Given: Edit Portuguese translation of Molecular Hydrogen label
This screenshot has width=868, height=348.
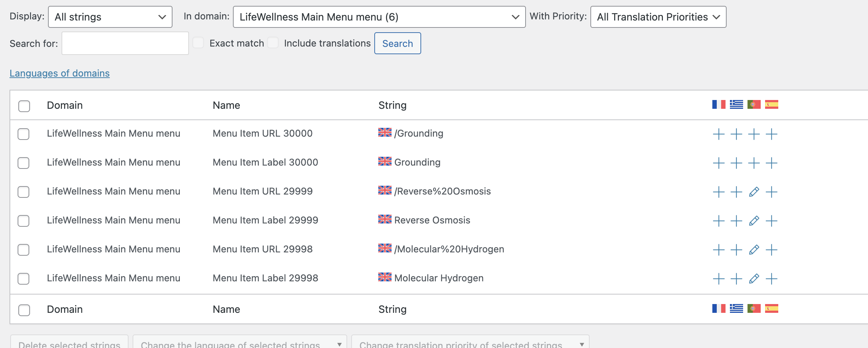Looking at the screenshot, I should pos(754,279).
